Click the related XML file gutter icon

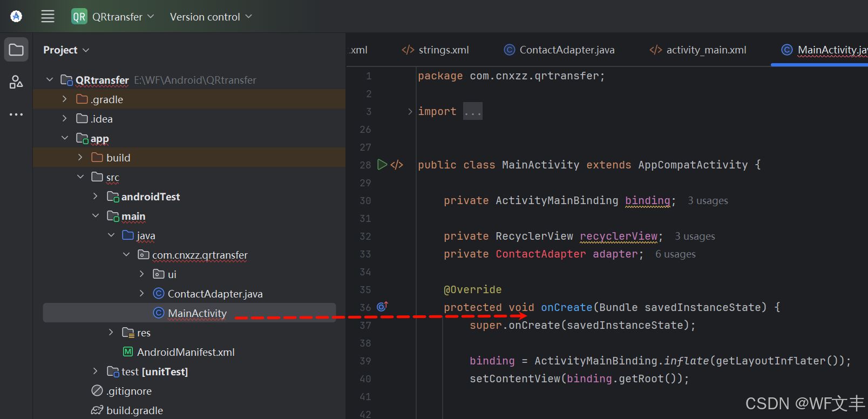pos(397,165)
